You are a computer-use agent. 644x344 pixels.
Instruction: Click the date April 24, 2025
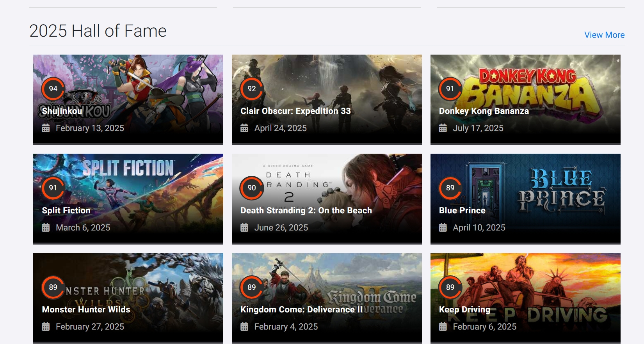[x=281, y=128]
